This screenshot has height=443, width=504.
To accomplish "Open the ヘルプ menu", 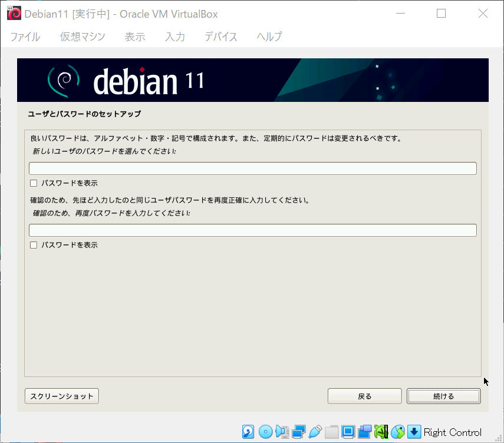I will (269, 37).
